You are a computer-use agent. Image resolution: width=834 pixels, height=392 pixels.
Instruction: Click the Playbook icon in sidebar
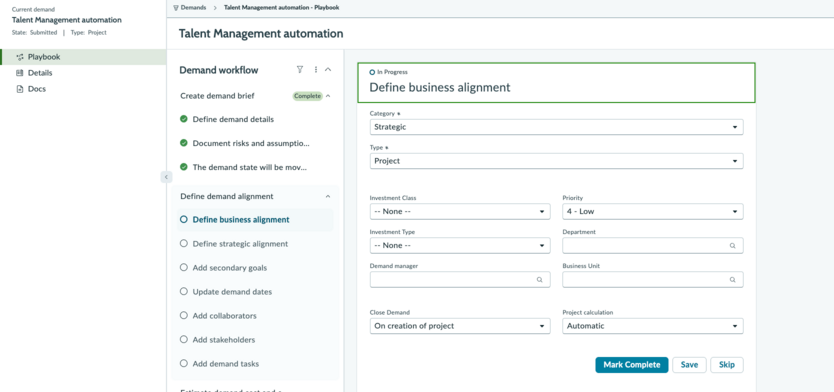point(20,57)
